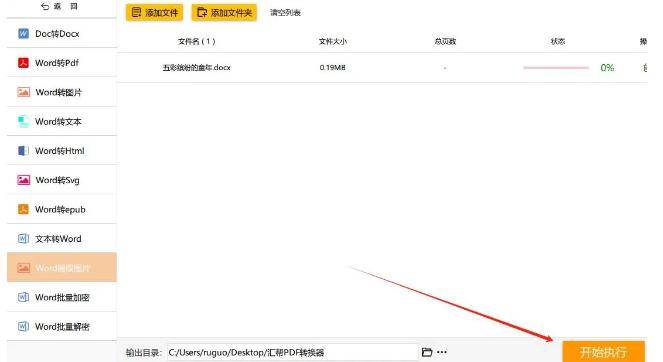Click the orange 开始执行 button
This screenshot has height=362, width=663.
pyautogui.click(x=603, y=351)
